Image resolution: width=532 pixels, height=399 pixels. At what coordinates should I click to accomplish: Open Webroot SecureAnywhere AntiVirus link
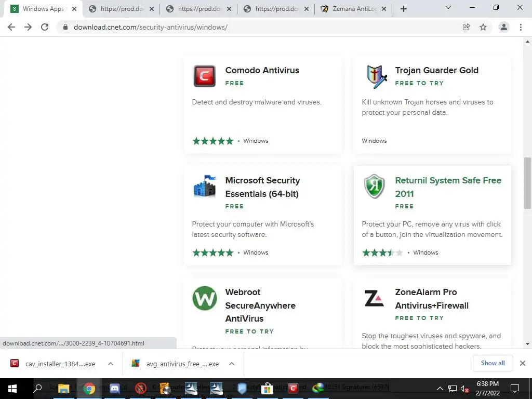click(x=260, y=305)
